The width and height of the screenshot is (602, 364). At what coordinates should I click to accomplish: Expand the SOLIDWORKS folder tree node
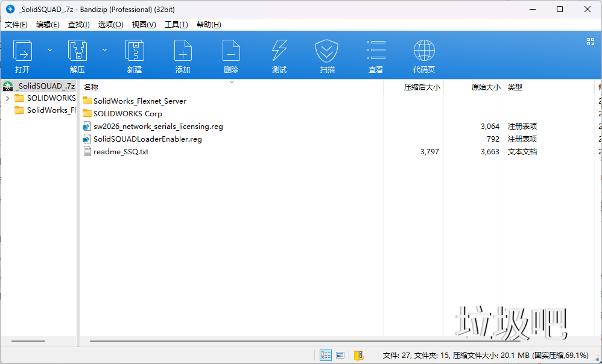(7, 98)
